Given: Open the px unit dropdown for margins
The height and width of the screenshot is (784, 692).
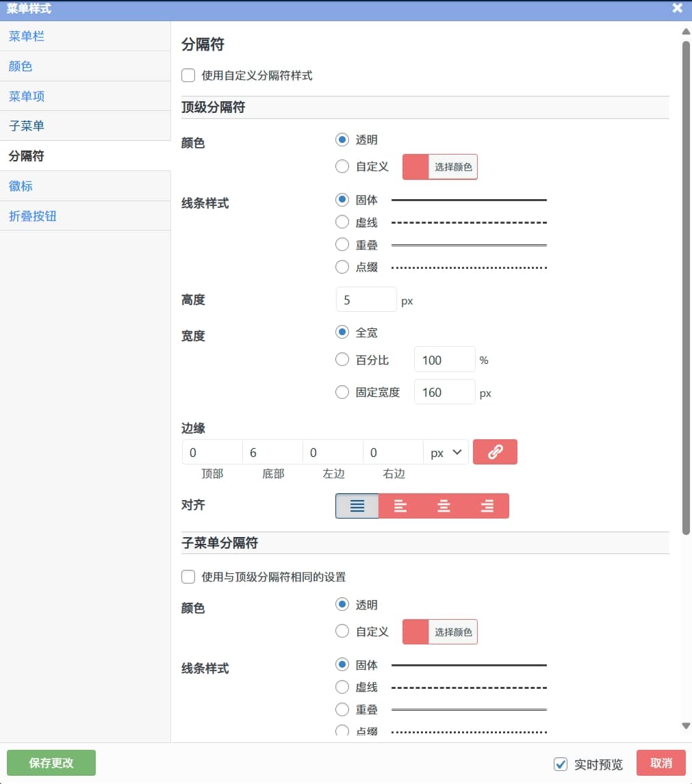Looking at the screenshot, I should point(446,453).
